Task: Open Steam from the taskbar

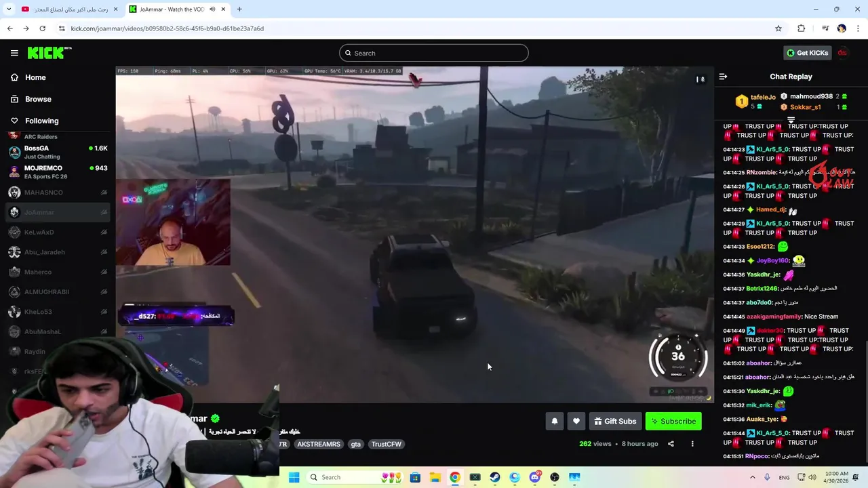Action: (495, 477)
